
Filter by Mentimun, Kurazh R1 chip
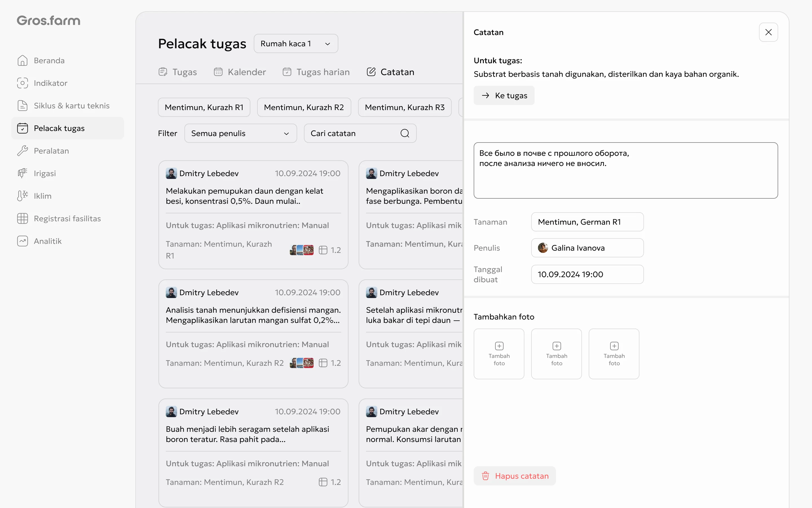point(204,107)
